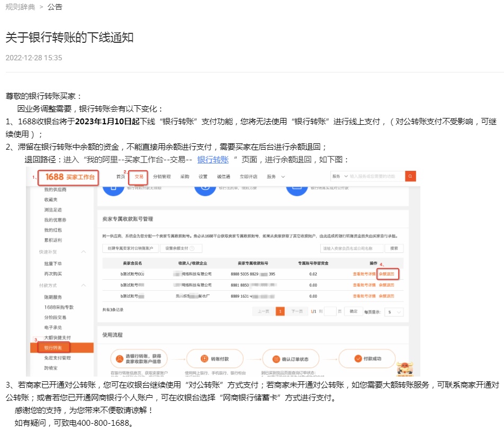Viewport: 504px width, 430px height.
Task: Click the 专属账号存留资金 column header
Action: 313,263
